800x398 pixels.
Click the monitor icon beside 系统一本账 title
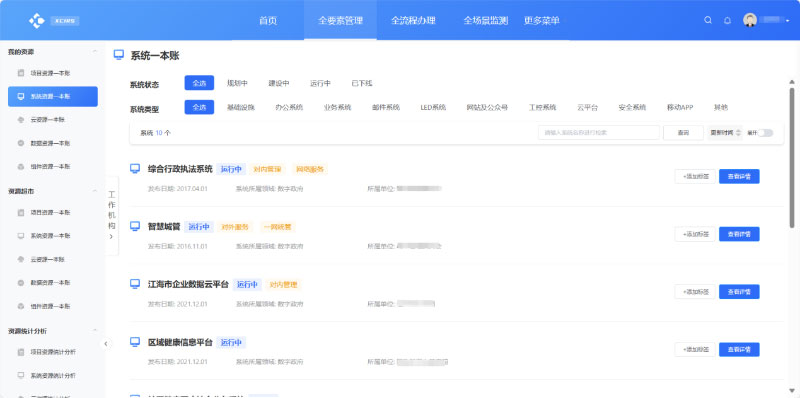(x=119, y=55)
